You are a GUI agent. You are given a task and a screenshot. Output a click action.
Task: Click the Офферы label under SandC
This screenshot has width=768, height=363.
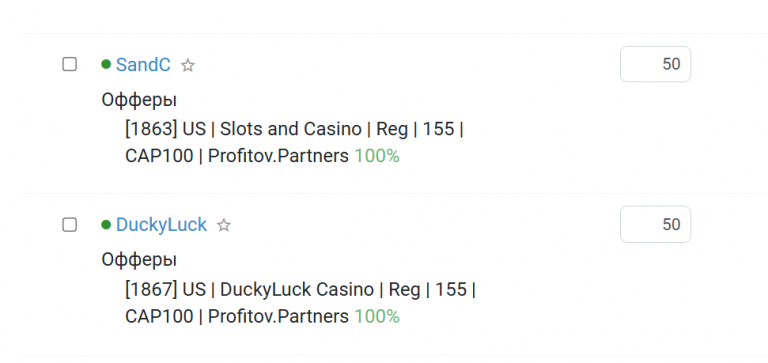[139, 100]
